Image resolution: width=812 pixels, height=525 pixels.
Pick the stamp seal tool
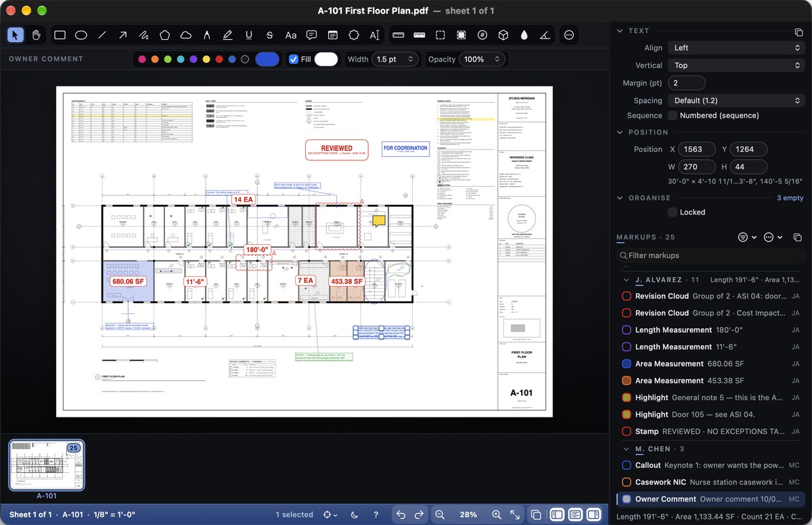353,35
